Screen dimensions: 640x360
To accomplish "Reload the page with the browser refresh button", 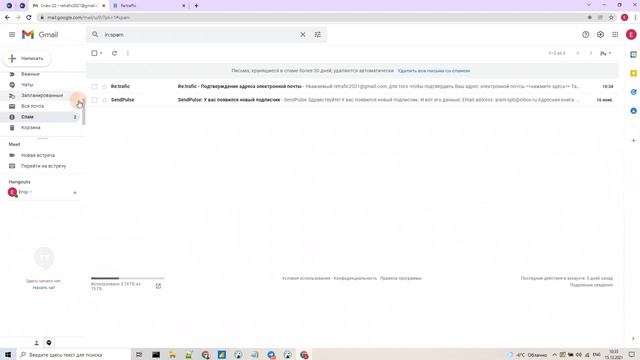I will [29, 18].
